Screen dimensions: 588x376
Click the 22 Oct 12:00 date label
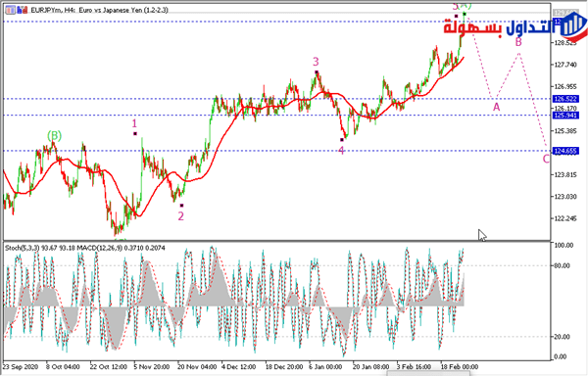click(x=108, y=366)
